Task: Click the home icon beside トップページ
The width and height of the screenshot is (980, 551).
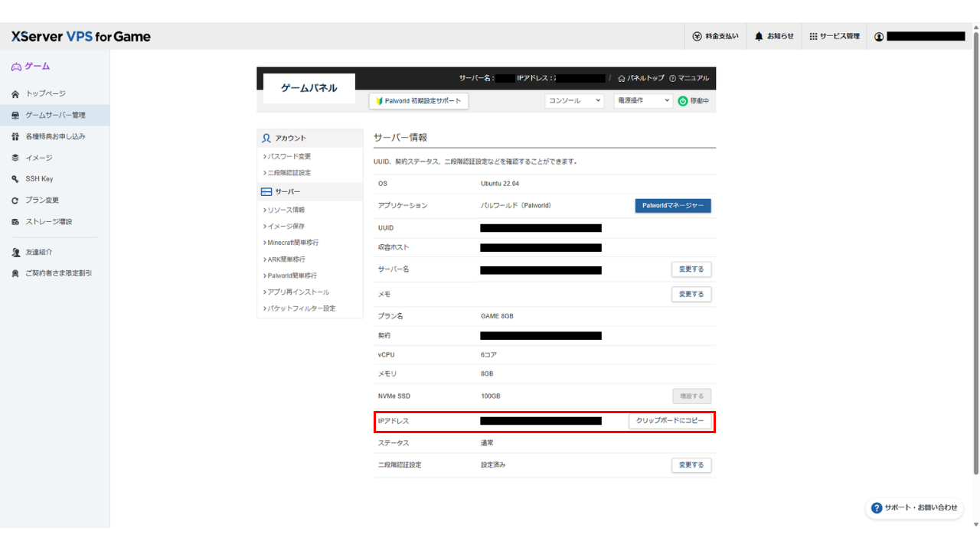Action: [x=15, y=93]
